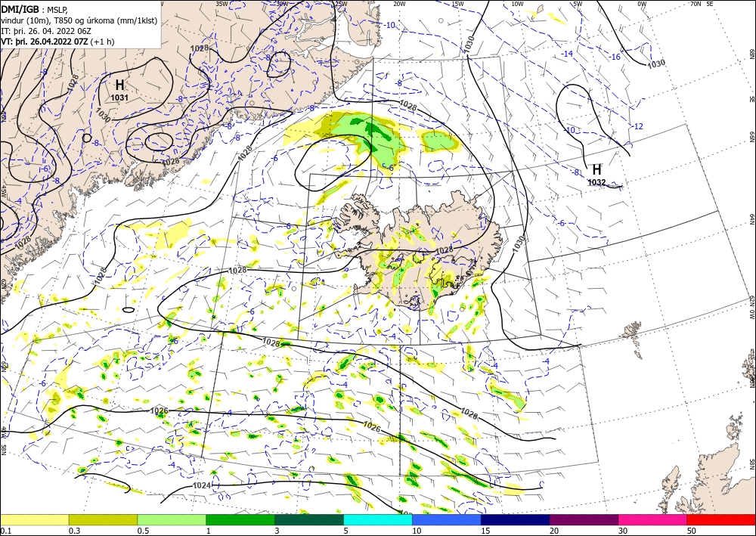Click the H symbol above 1032 east of Iceland
Viewport: 756px width, 536px height.
coord(597,169)
